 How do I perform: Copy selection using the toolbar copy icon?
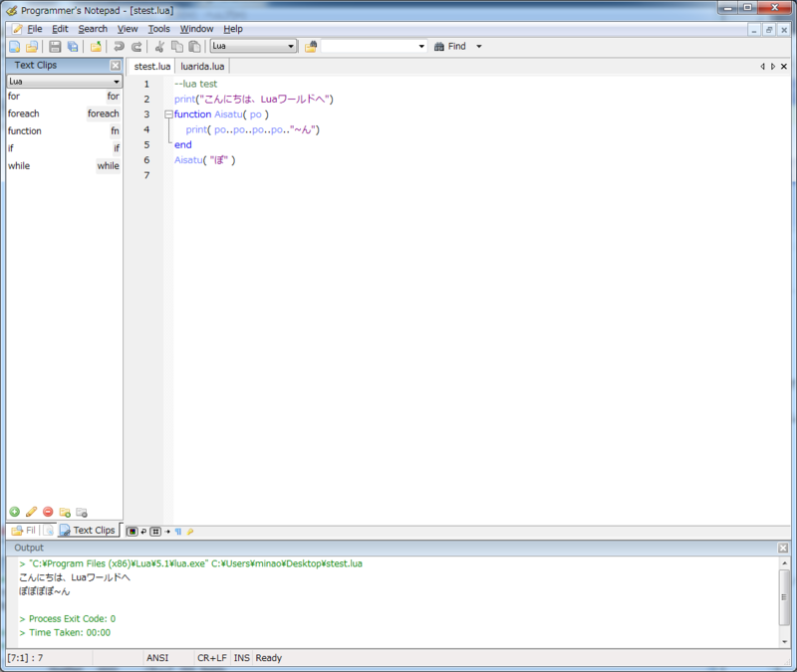coord(177,47)
